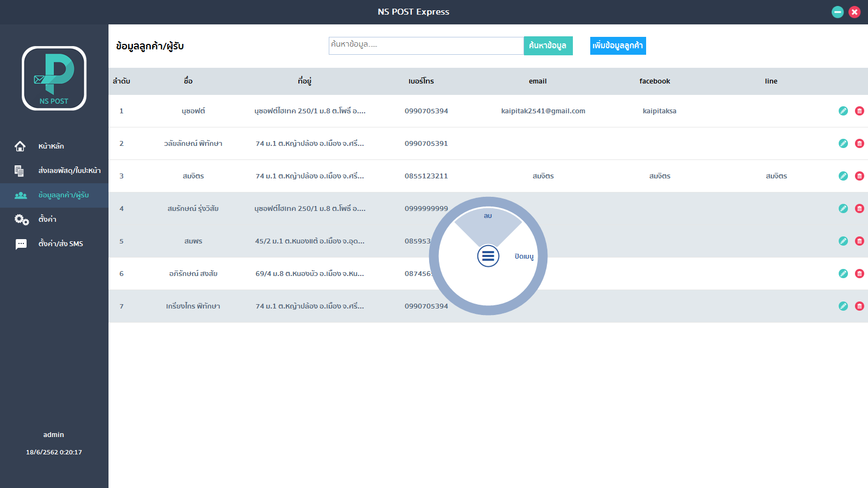
Task: Click the SMS chat bubble icon
Action: click(21, 244)
